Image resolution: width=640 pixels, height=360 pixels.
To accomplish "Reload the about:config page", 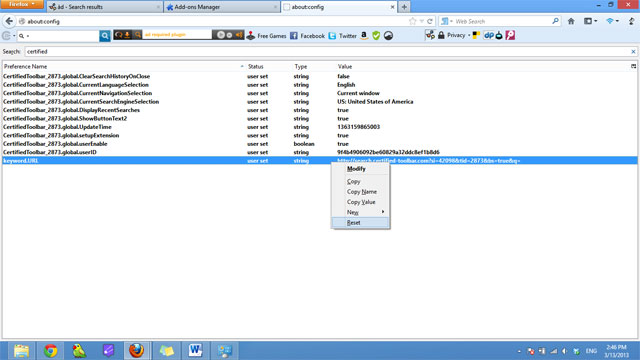I will coord(430,21).
